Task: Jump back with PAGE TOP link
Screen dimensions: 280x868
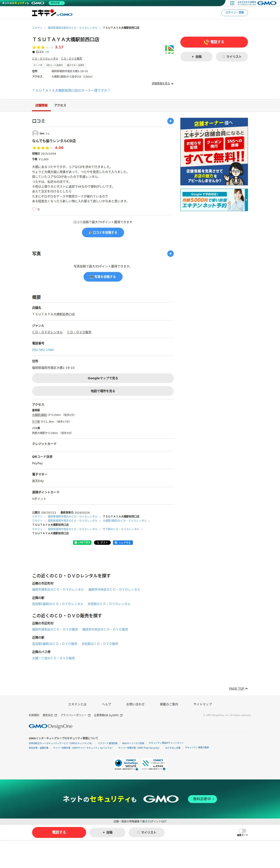Action: click(x=238, y=688)
